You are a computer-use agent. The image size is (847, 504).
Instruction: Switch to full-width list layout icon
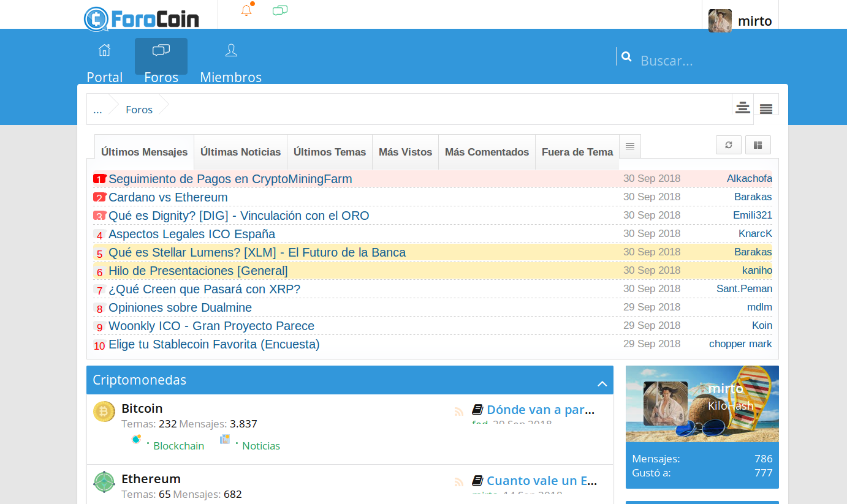pos(766,109)
